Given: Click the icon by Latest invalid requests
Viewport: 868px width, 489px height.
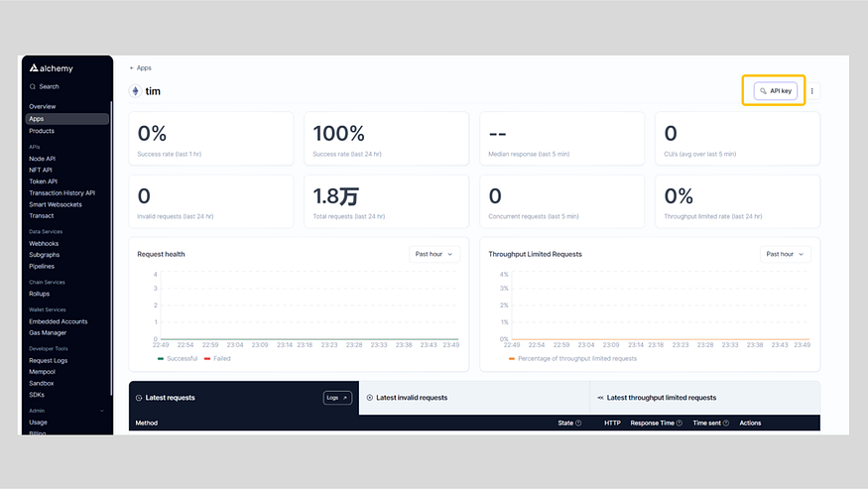Looking at the screenshot, I should pyautogui.click(x=370, y=398).
